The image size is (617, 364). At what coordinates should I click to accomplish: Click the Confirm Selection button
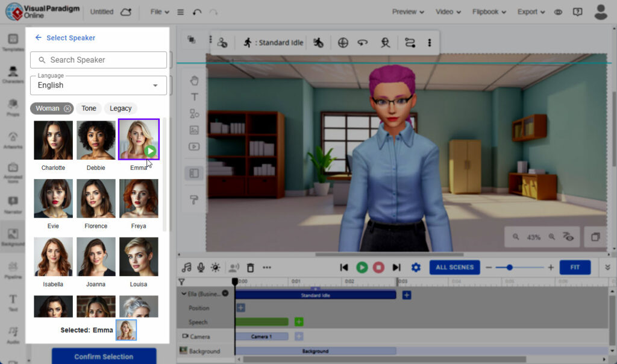(x=104, y=357)
